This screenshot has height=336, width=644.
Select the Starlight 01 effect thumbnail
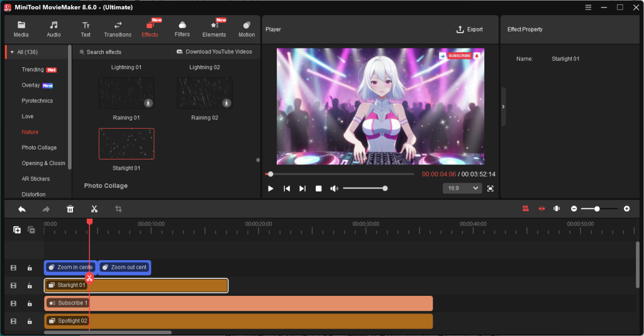[126, 144]
